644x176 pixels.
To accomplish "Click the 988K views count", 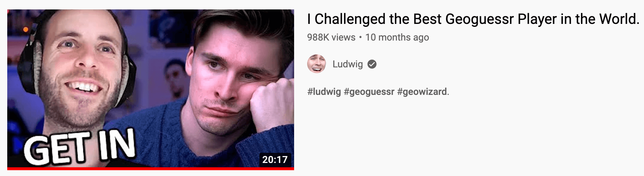I will click(331, 37).
